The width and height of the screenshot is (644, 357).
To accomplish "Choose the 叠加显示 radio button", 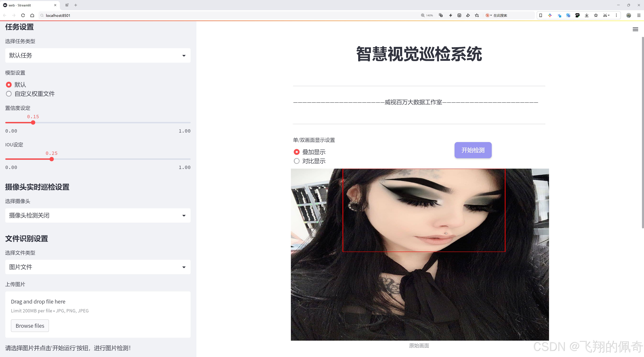I will point(297,152).
